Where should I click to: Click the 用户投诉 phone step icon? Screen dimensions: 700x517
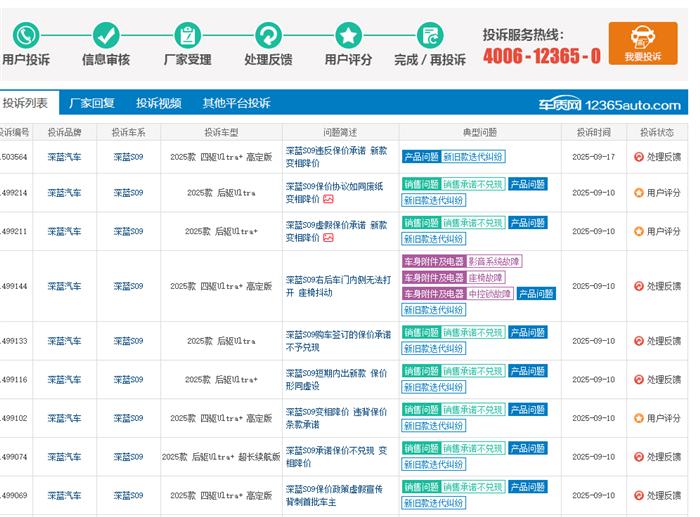[25, 35]
